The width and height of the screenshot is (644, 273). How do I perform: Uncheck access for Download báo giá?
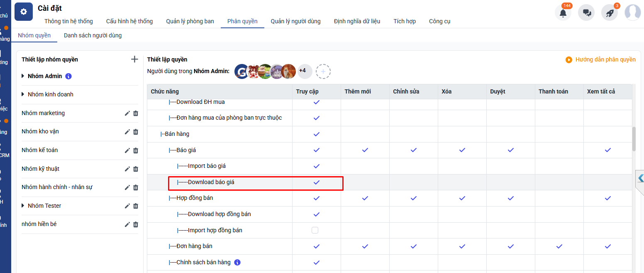[317, 182]
